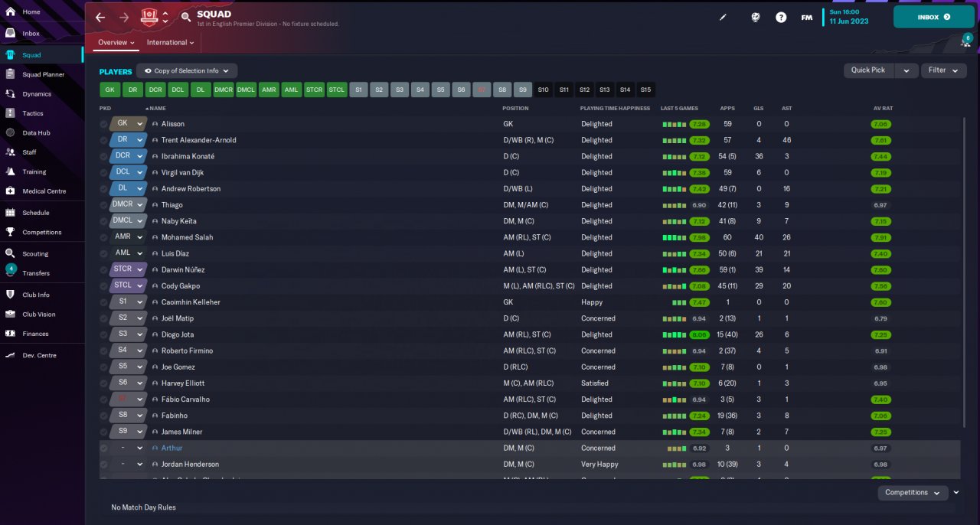Image resolution: width=980 pixels, height=525 pixels.
Task: Toggle DMCR position filter chip
Action: (224, 90)
